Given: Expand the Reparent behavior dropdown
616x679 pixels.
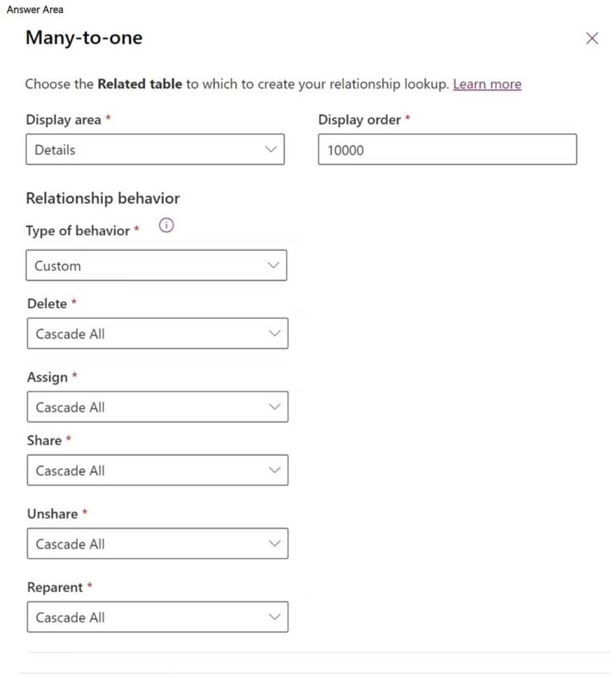Looking at the screenshot, I should click(157, 617).
